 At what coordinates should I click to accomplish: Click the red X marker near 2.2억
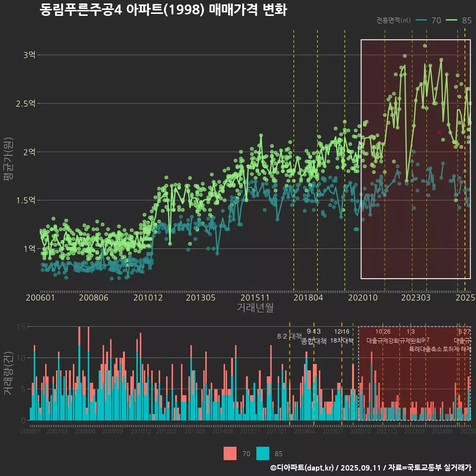coord(439,132)
